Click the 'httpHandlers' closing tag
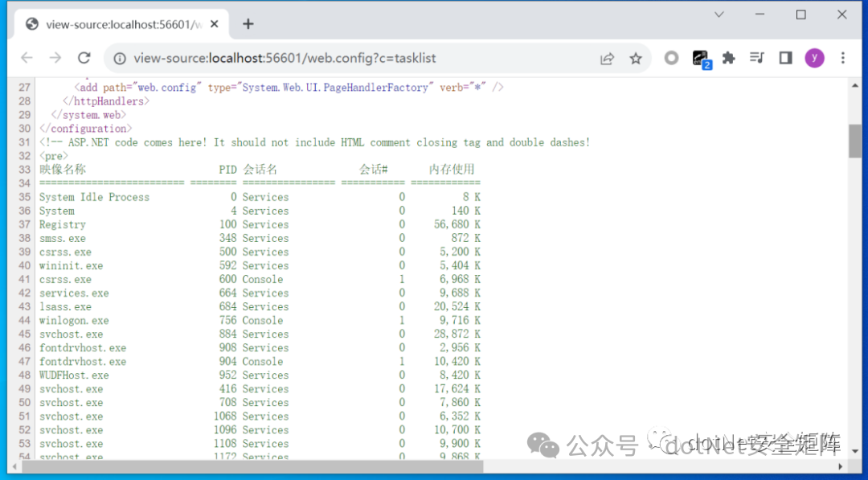 pos(106,101)
